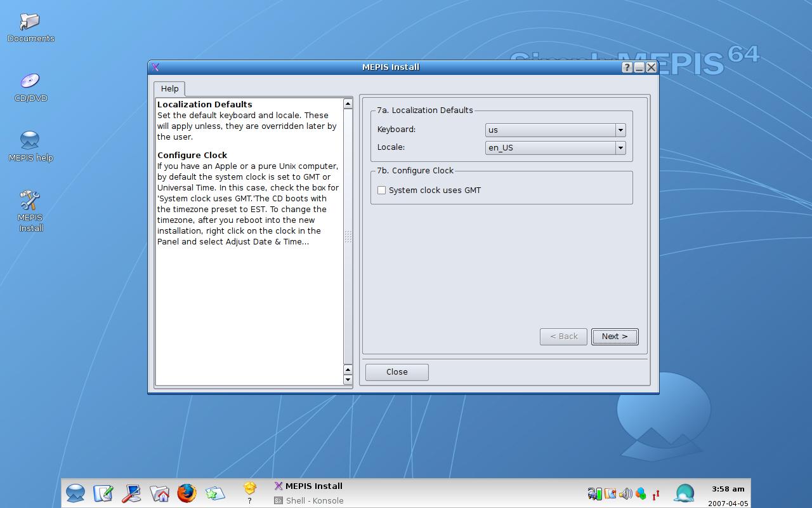Click the Localization Defaults help heading

pos(205,104)
